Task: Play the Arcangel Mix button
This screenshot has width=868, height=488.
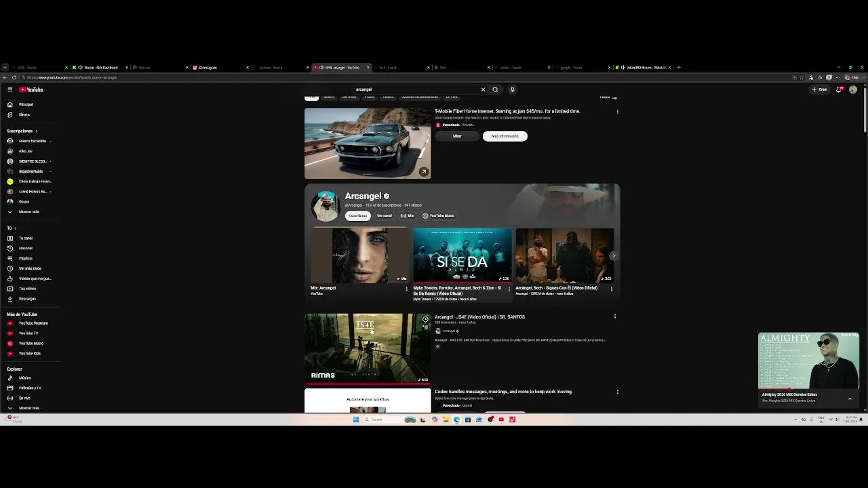Action: pos(407,216)
